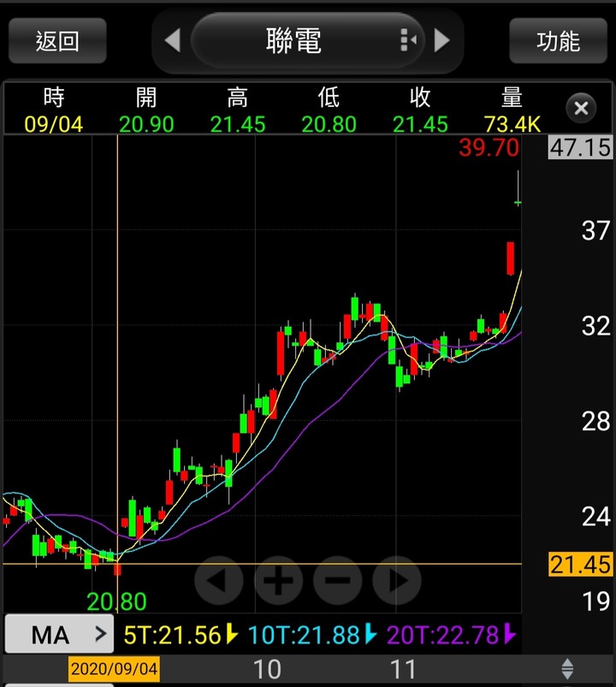Viewport: 616px width, 687px height.
Task: Pan chart right with overlay arrow
Action: pyautogui.click(x=397, y=581)
